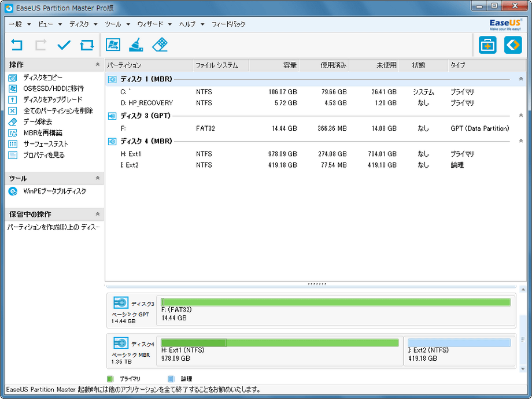Click the 全てのパーティションを削除 icon
The image size is (532, 399).
point(13,111)
